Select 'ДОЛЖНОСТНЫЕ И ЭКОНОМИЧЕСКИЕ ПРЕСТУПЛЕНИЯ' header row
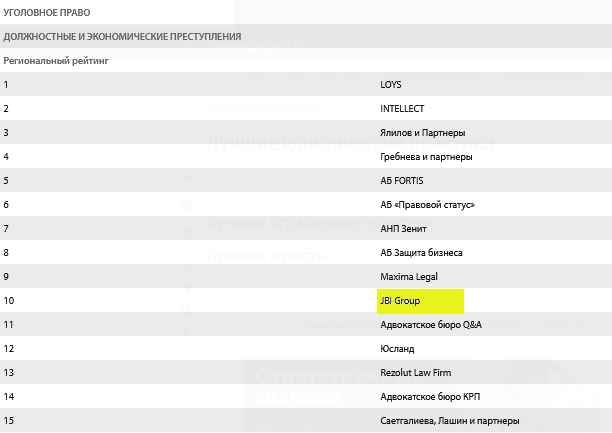 tap(306, 36)
